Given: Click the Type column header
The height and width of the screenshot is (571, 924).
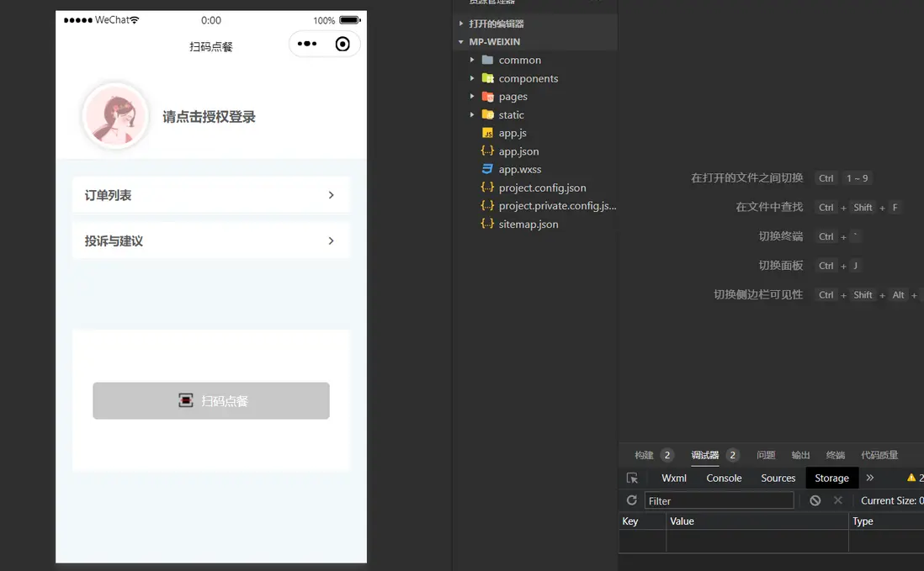Looking at the screenshot, I should click(x=886, y=521).
